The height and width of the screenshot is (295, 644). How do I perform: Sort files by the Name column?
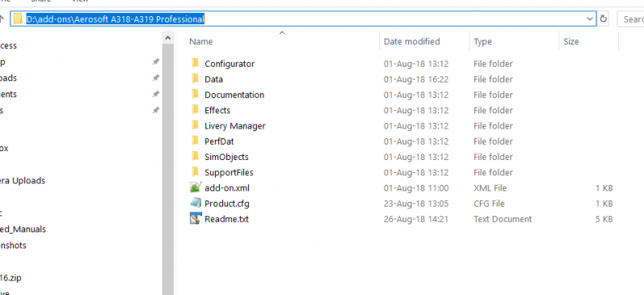coord(200,42)
